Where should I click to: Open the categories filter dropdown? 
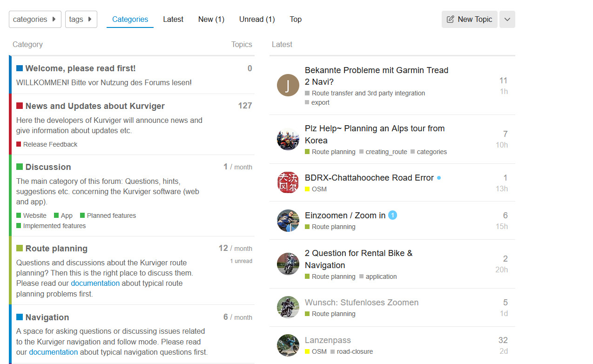pyautogui.click(x=35, y=20)
